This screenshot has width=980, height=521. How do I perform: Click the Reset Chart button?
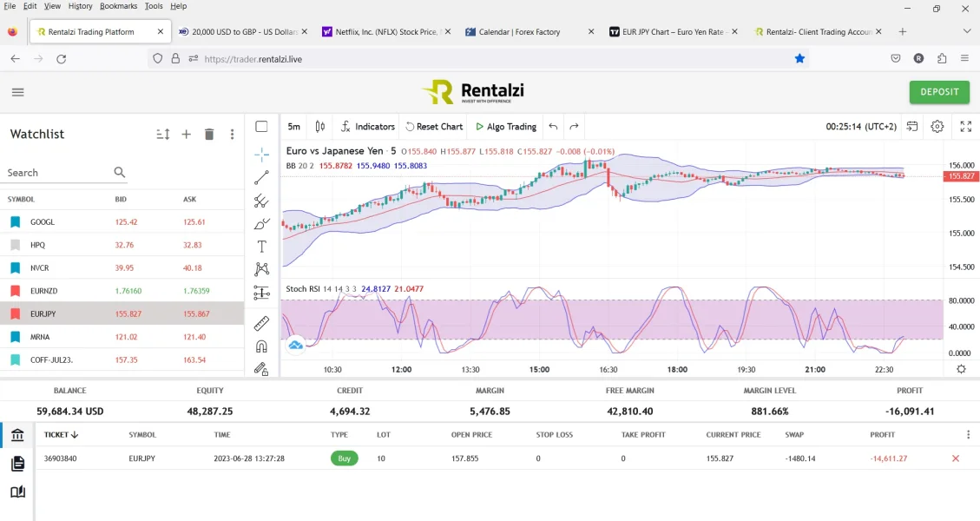click(434, 127)
